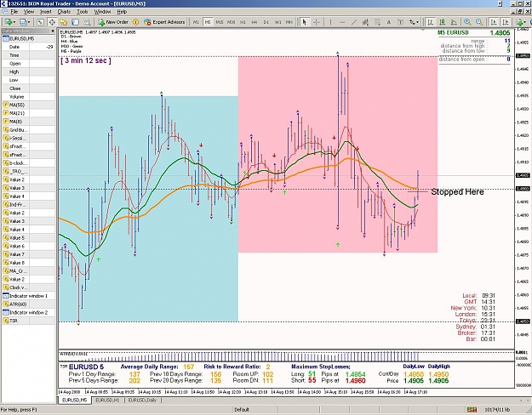The height and width of the screenshot is (415, 532).
Task: Switch chart to candlesticks mode
Action: pos(442,22)
